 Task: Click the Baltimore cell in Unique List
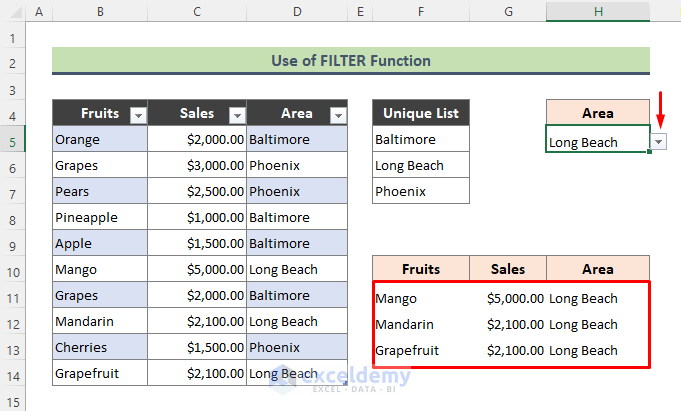point(420,140)
